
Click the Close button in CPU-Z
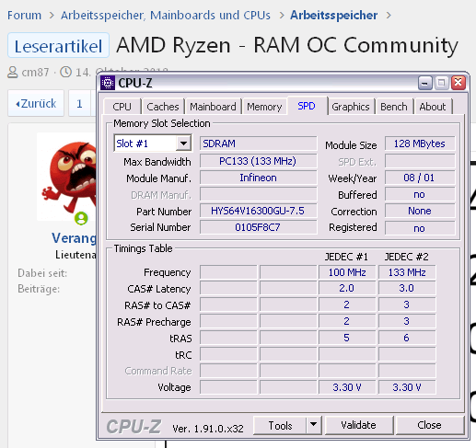[x=429, y=425]
